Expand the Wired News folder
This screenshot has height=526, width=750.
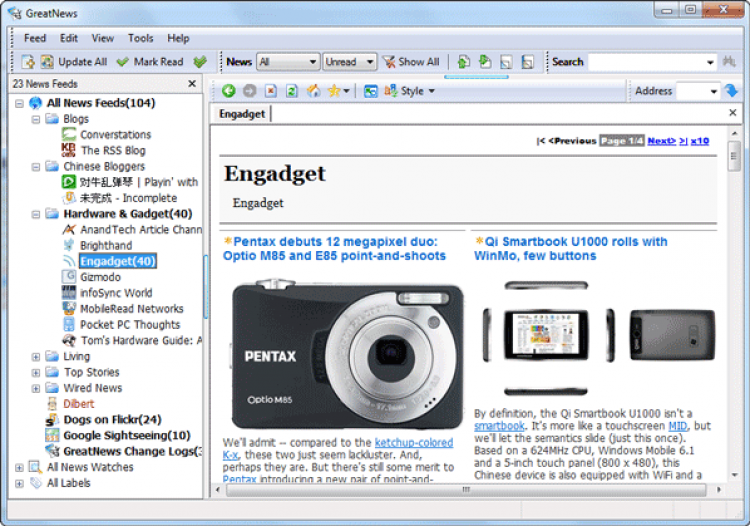click(x=35, y=388)
